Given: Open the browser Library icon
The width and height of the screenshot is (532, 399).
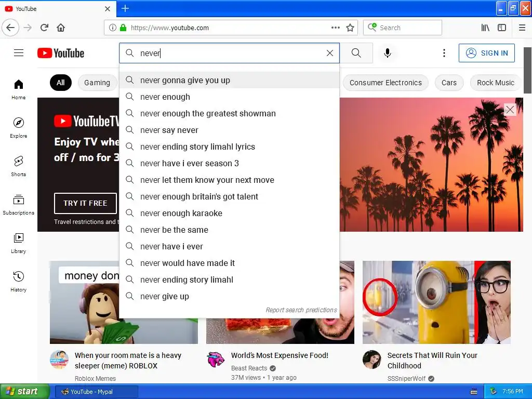Looking at the screenshot, I should 486,28.
